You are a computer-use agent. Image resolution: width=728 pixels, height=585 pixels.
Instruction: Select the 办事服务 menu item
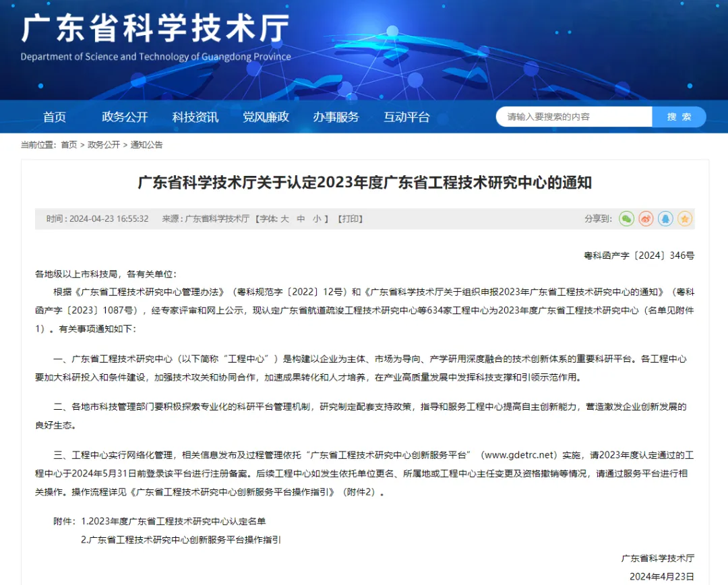(x=336, y=117)
